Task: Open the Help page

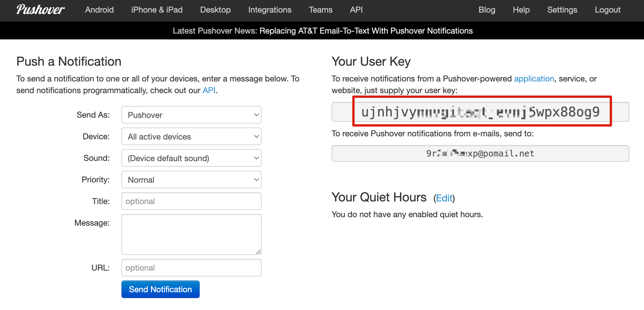Action: pos(521,10)
